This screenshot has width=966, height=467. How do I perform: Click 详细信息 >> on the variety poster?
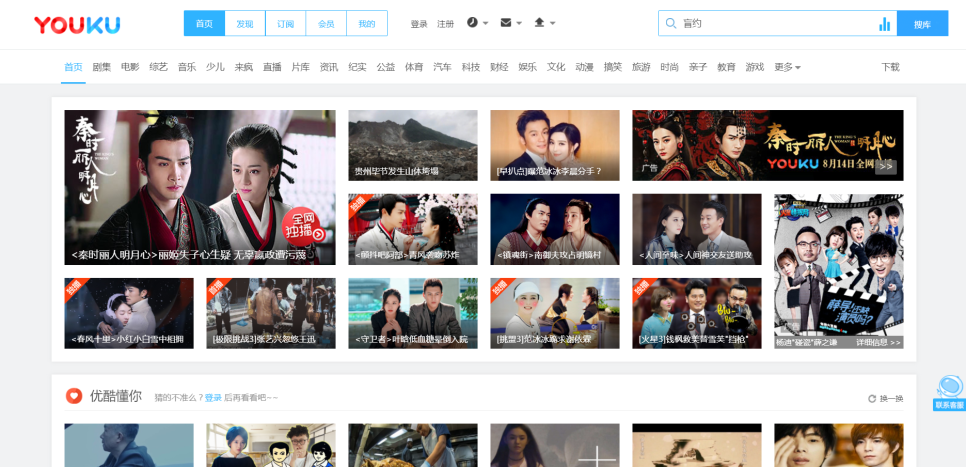[879, 342]
